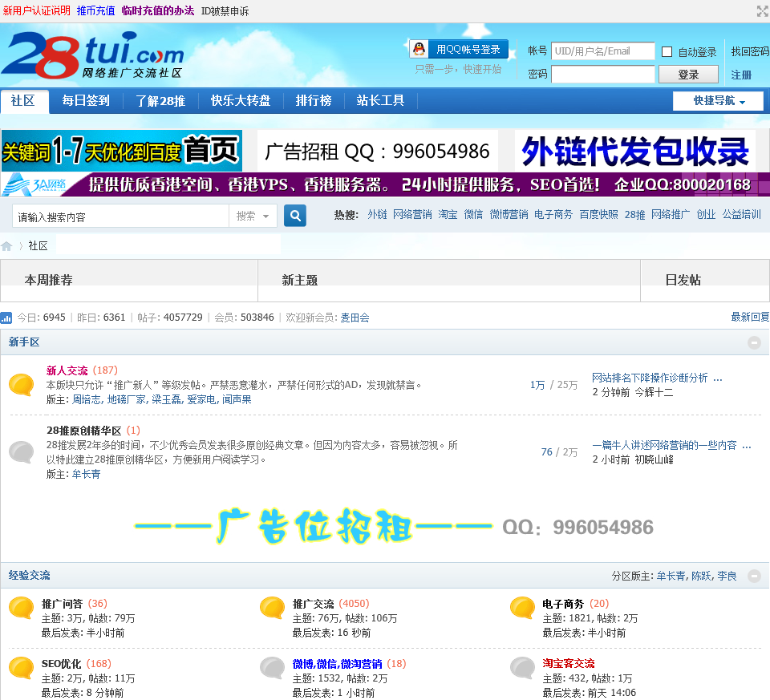The height and width of the screenshot is (700, 770).
Task: Open the 快乐大转盘 menu item
Action: 241,101
